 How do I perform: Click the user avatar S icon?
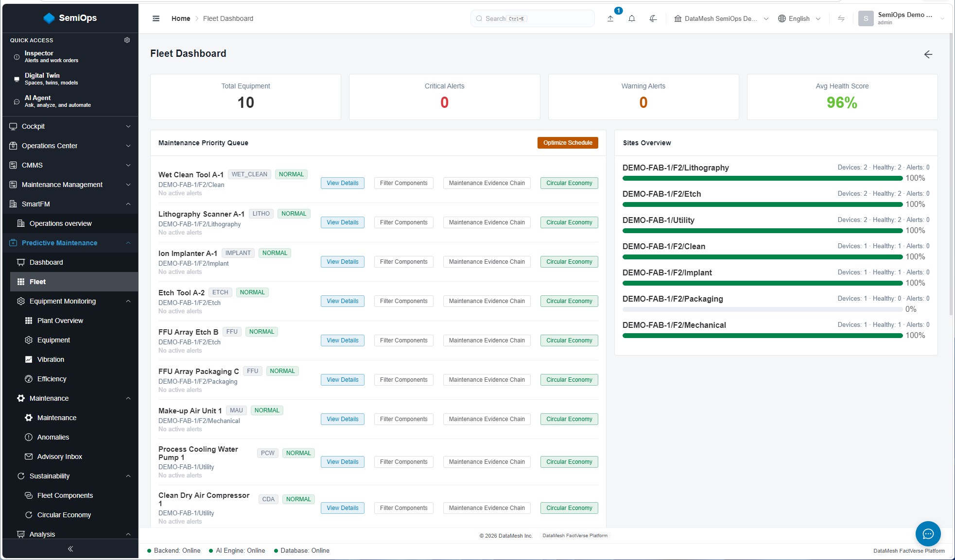point(866,18)
